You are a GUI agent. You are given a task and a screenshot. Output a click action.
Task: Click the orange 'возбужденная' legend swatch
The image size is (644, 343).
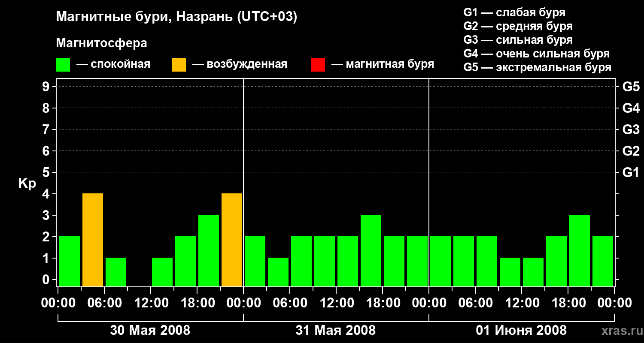click(x=179, y=65)
